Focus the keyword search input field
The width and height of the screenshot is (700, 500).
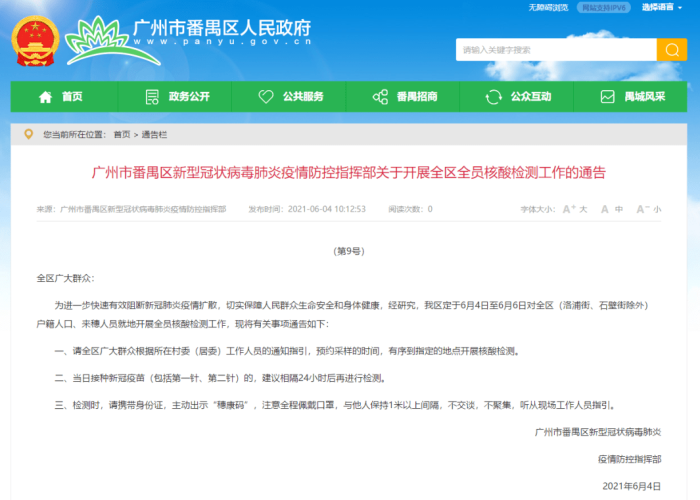[556, 50]
